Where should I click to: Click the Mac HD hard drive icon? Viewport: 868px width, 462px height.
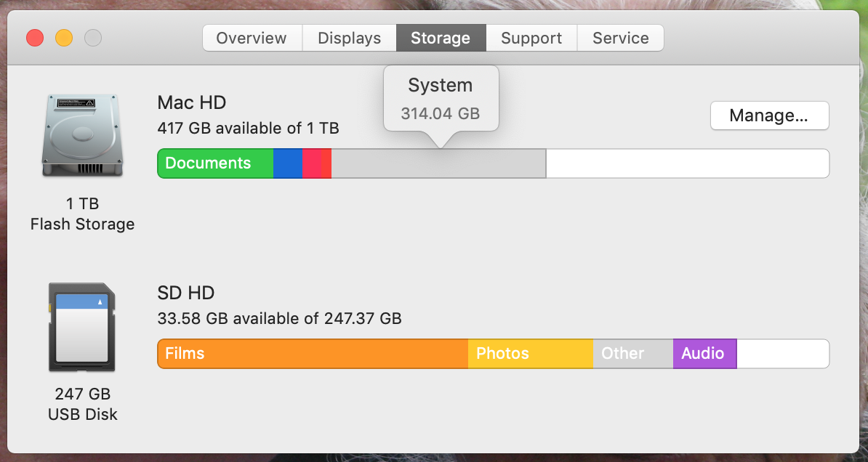point(82,135)
